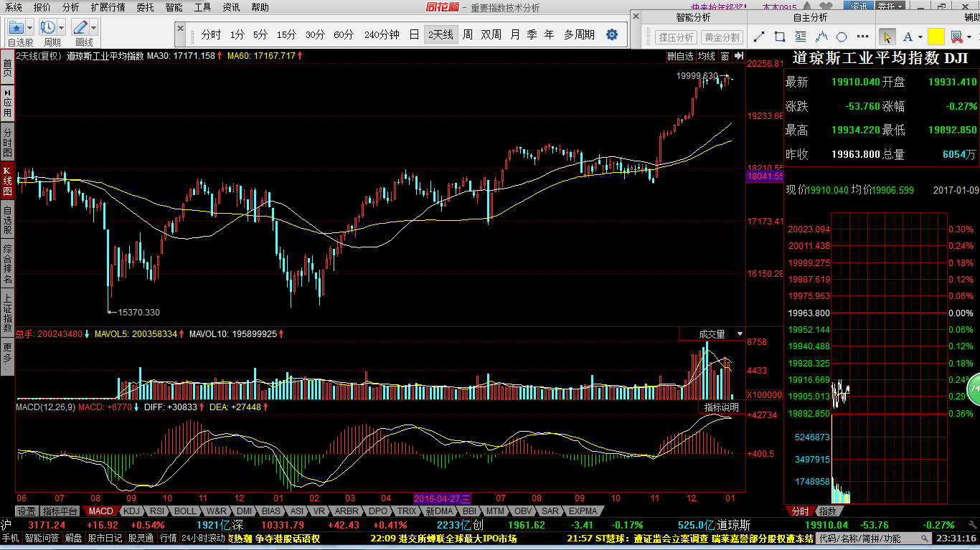Open the 智能 menu
The height and width of the screenshot is (550, 980).
pos(174,7)
